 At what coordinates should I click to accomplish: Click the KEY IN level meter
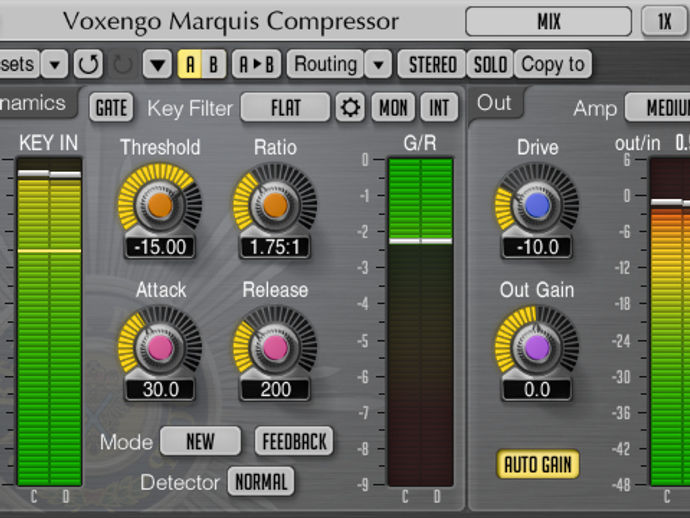(49, 322)
